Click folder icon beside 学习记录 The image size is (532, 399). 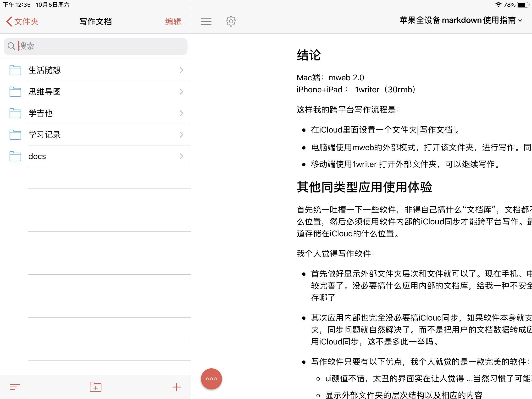coord(15,135)
